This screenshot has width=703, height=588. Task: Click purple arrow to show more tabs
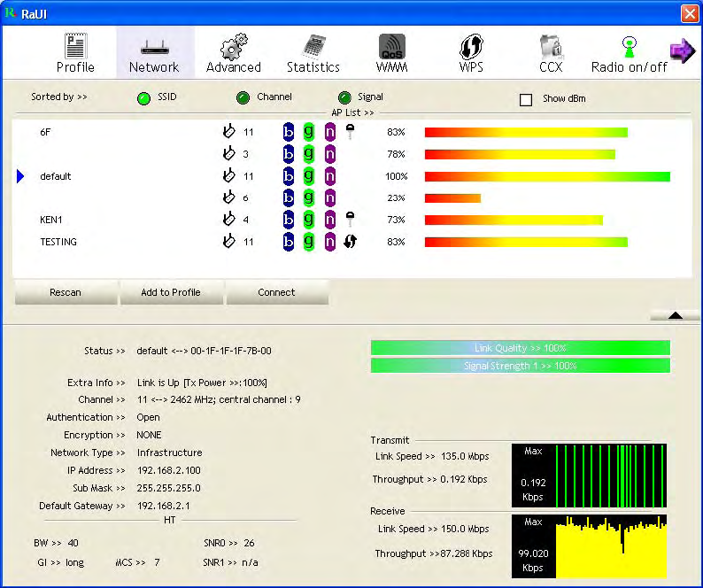pos(682,51)
